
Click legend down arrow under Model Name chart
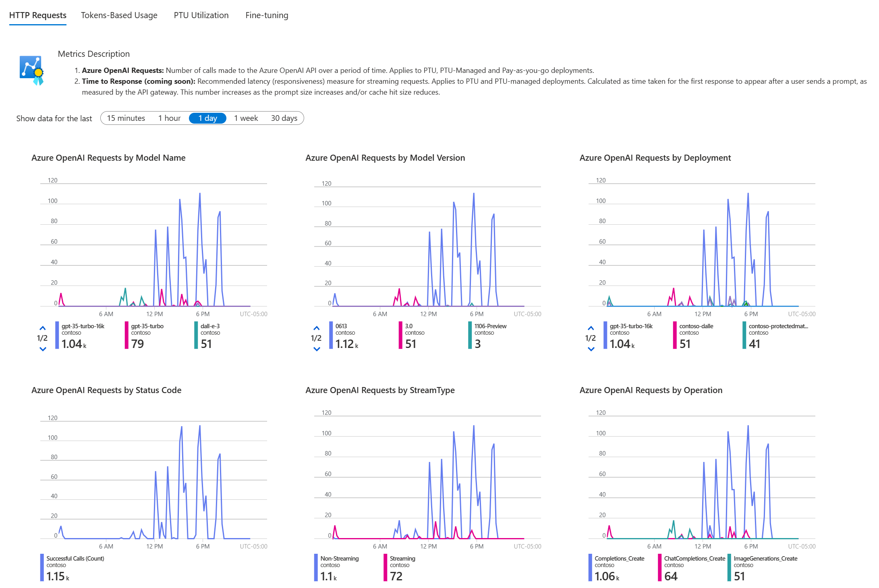(x=43, y=349)
